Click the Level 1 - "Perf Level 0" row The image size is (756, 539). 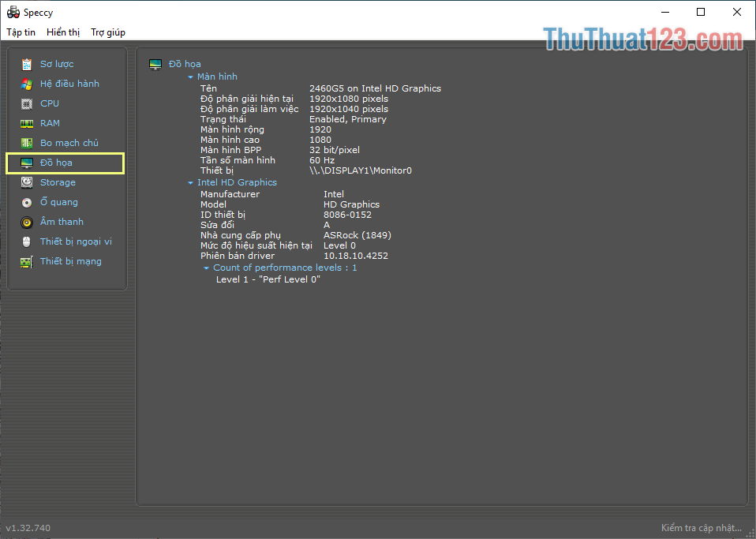(268, 279)
